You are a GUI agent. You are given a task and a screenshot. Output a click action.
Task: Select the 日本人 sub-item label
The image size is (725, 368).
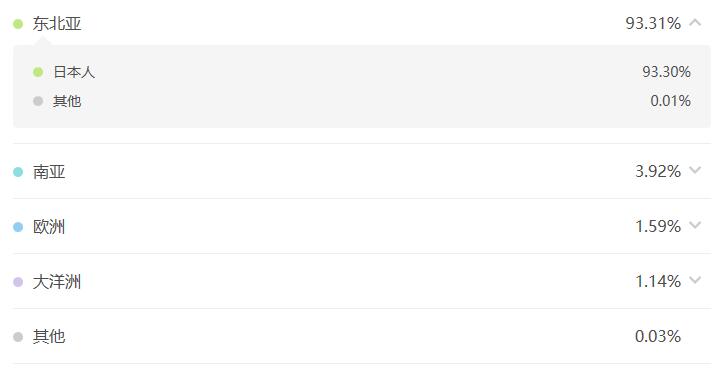pyautogui.click(x=74, y=72)
